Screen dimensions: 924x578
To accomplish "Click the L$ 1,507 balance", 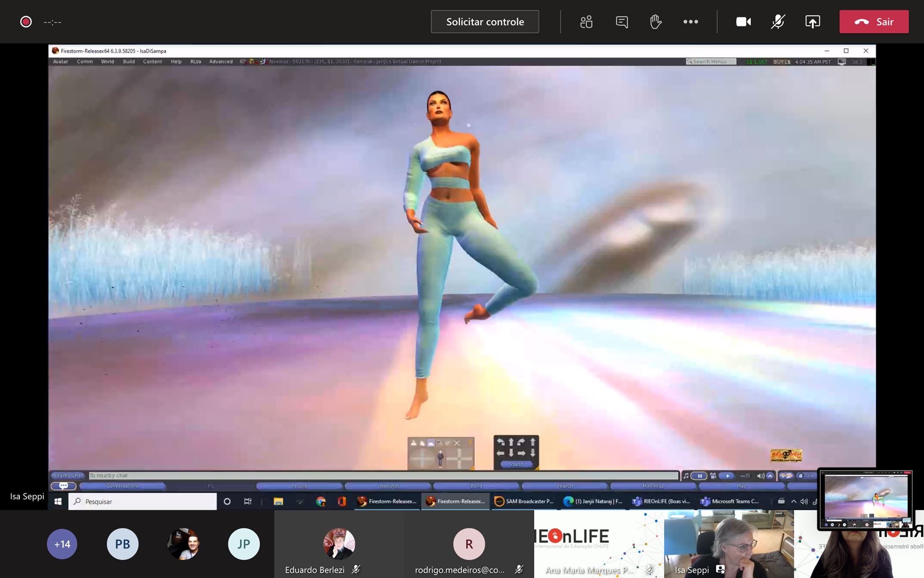I will pyautogui.click(x=757, y=62).
